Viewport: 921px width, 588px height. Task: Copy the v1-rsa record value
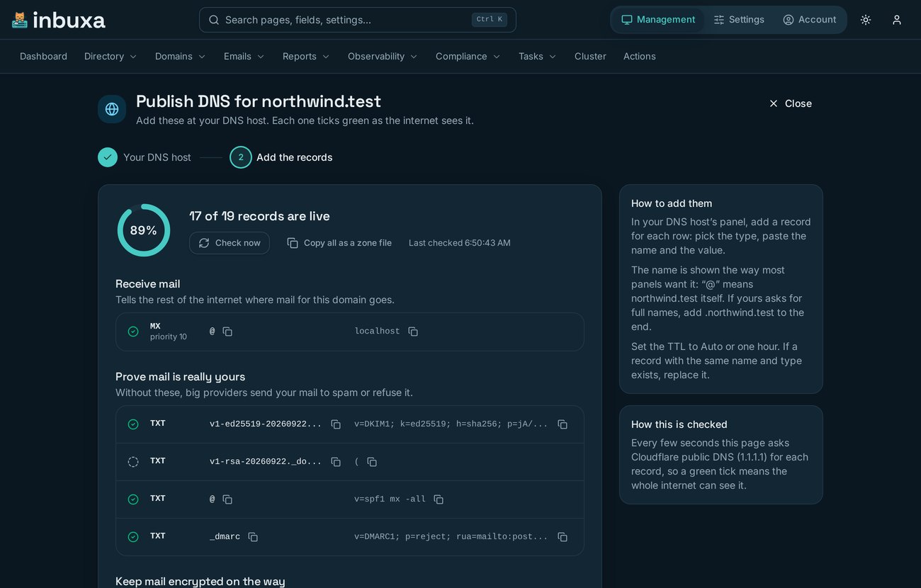pos(372,462)
